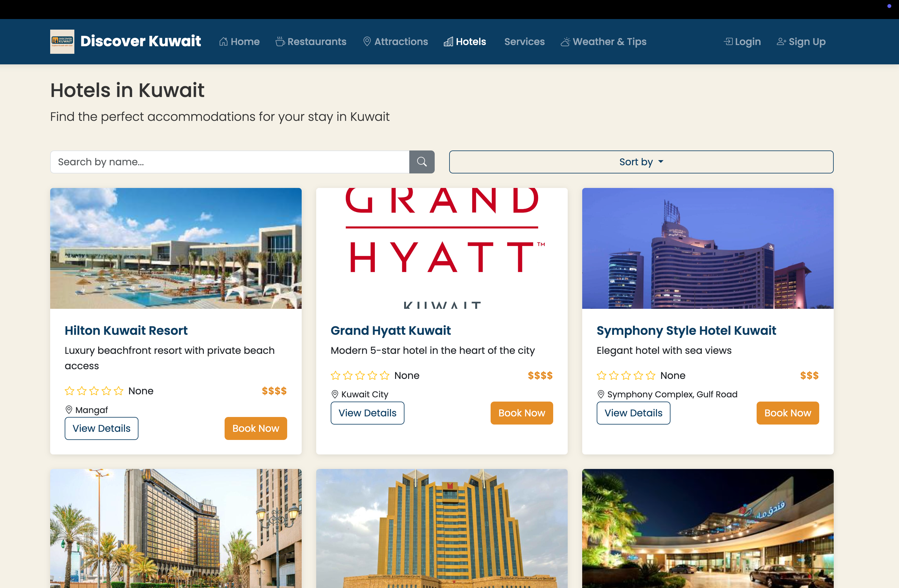
Task: Navigate to Attractions
Action: point(395,41)
